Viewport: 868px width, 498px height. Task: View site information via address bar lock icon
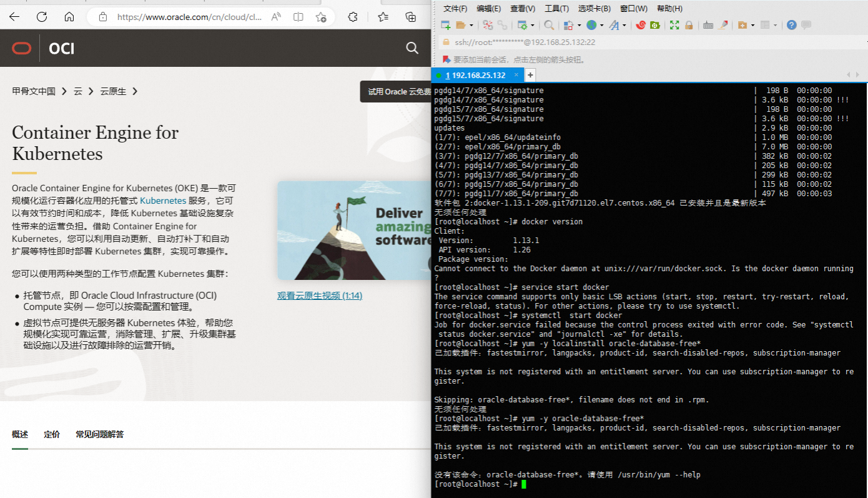(x=103, y=17)
